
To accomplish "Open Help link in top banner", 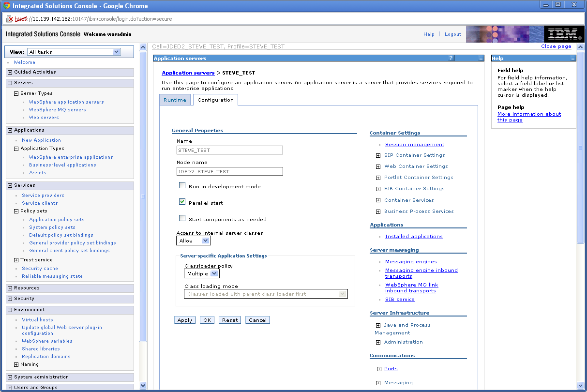I will 429,34.
